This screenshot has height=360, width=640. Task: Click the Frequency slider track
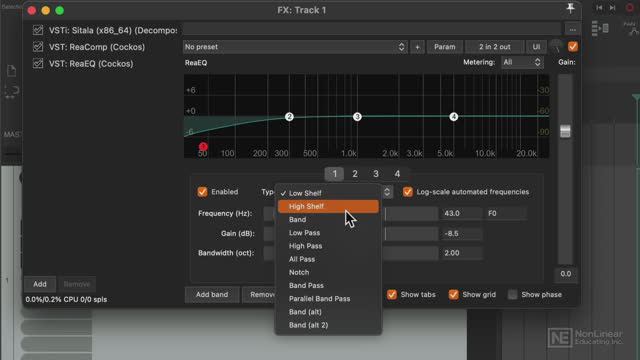coord(410,213)
